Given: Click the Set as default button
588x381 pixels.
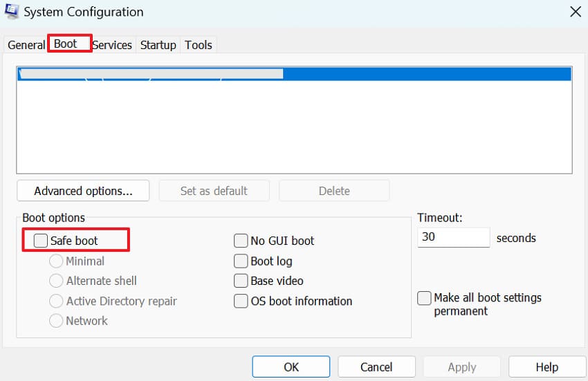Looking at the screenshot, I should 214,191.
